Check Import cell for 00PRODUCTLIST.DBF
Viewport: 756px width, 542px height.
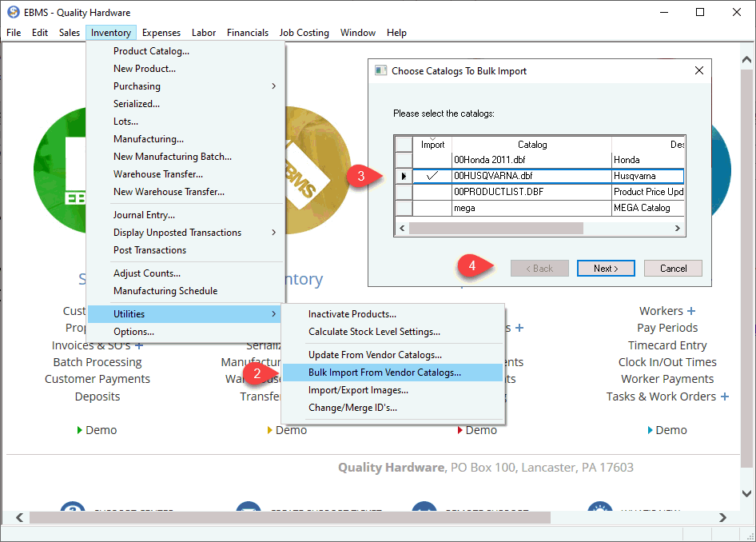[x=432, y=192]
